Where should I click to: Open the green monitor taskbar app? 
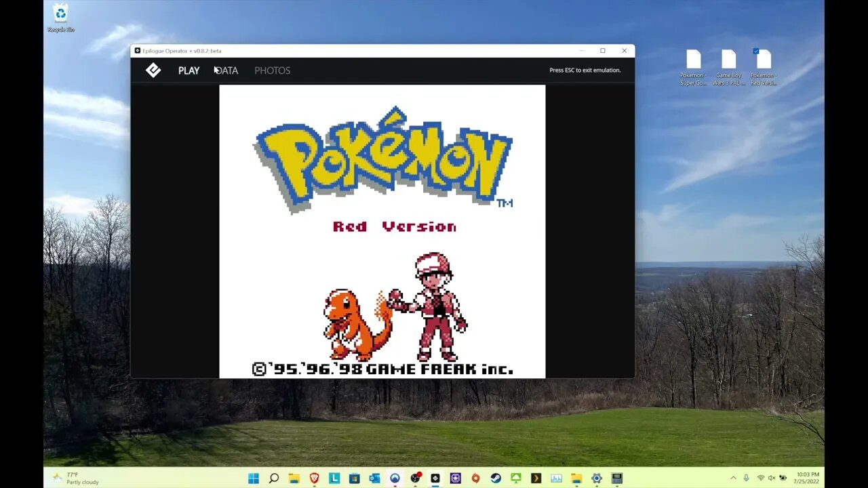click(516, 479)
